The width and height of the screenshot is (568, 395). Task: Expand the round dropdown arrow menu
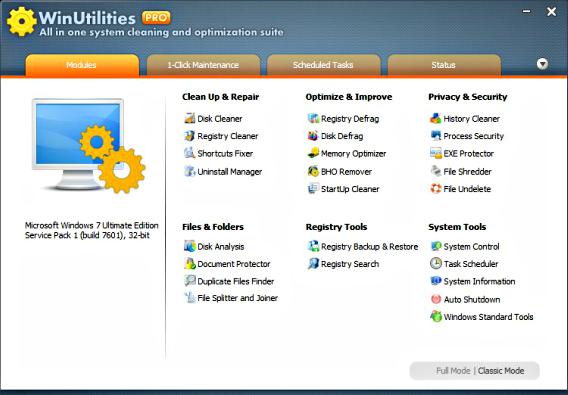(x=542, y=64)
